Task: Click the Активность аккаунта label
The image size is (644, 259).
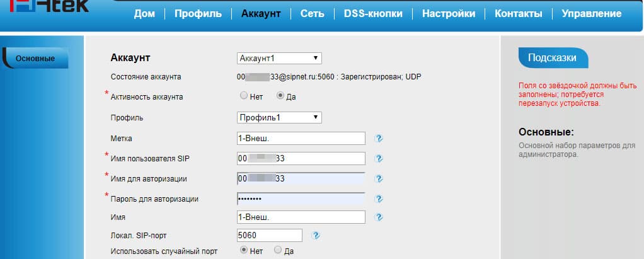Action: pyautogui.click(x=147, y=97)
